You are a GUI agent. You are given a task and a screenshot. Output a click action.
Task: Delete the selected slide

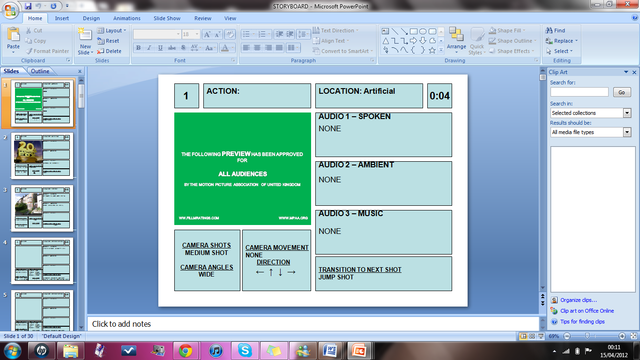point(109,51)
